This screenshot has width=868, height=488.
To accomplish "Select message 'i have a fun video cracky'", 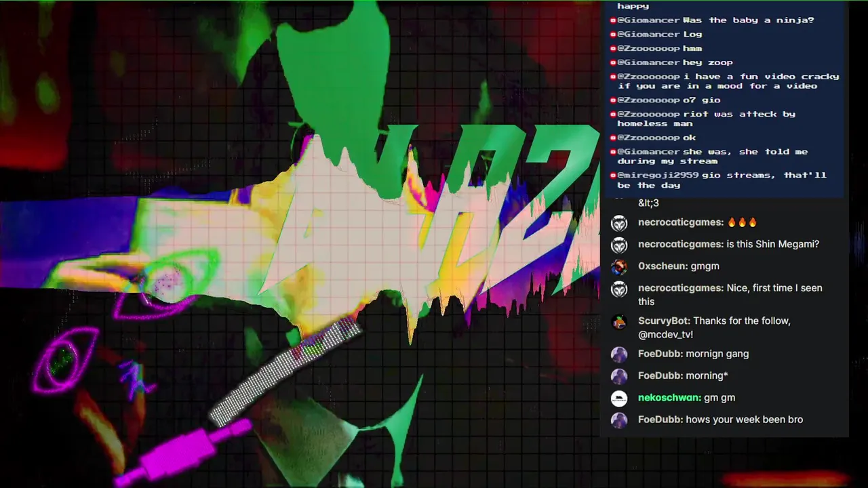I will pos(728,81).
